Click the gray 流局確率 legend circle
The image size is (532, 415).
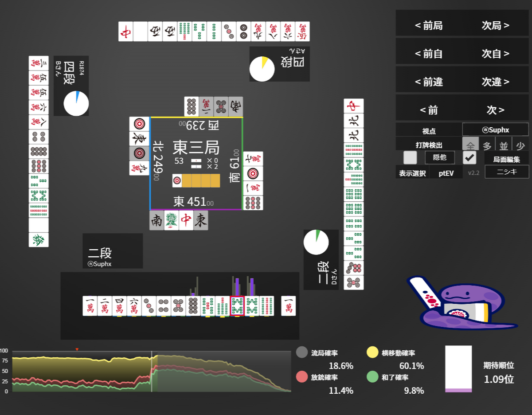pos(302,352)
